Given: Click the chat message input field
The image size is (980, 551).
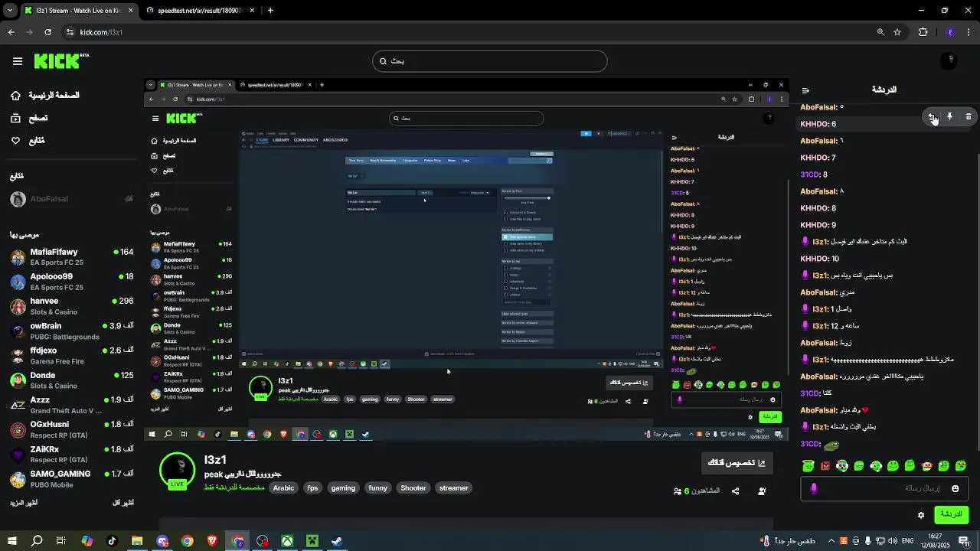Looking at the screenshot, I should (x=884, y=488).
